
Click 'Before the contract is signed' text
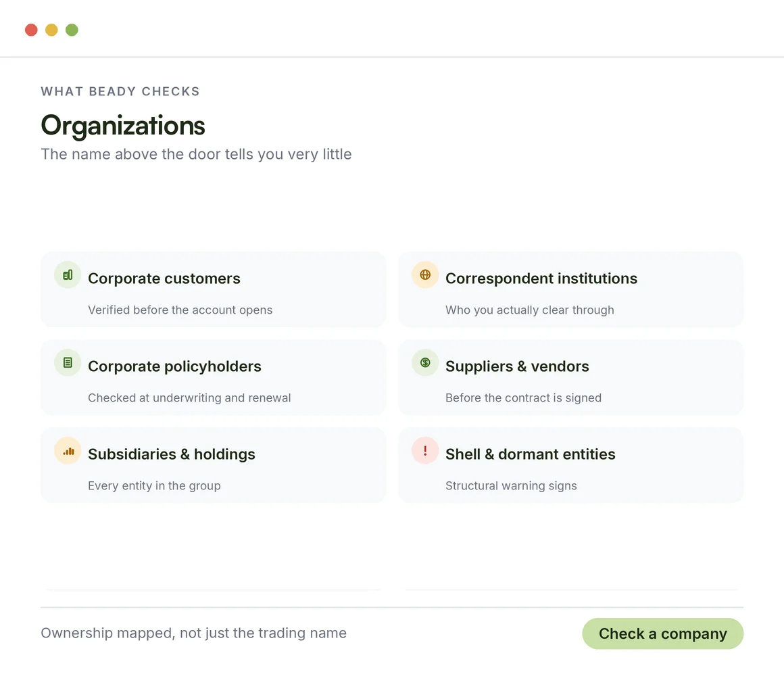523,398
